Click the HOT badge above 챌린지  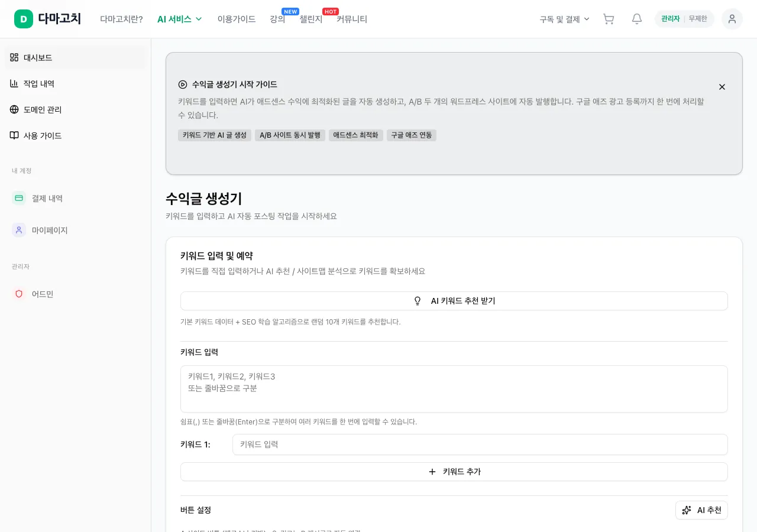tap(331, 11)
